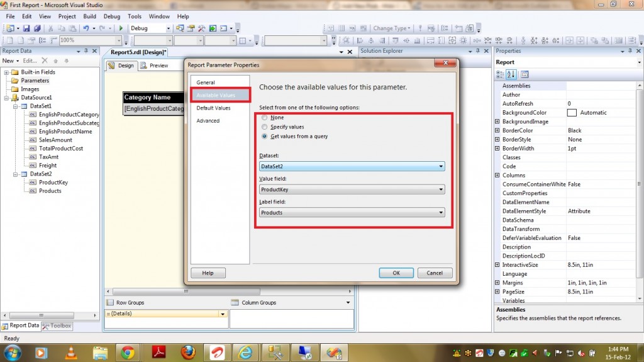Expand the Label field dropdown showing Products

click(352, 213)
